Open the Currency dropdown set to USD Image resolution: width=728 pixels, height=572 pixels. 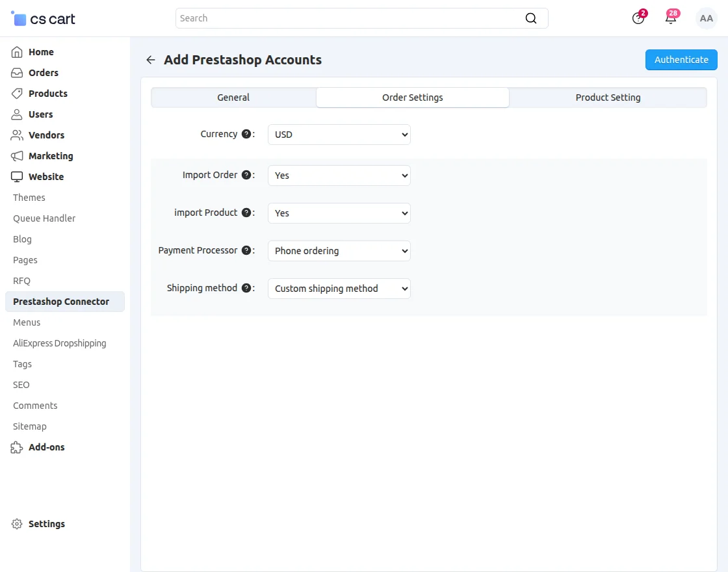(339, 135)
